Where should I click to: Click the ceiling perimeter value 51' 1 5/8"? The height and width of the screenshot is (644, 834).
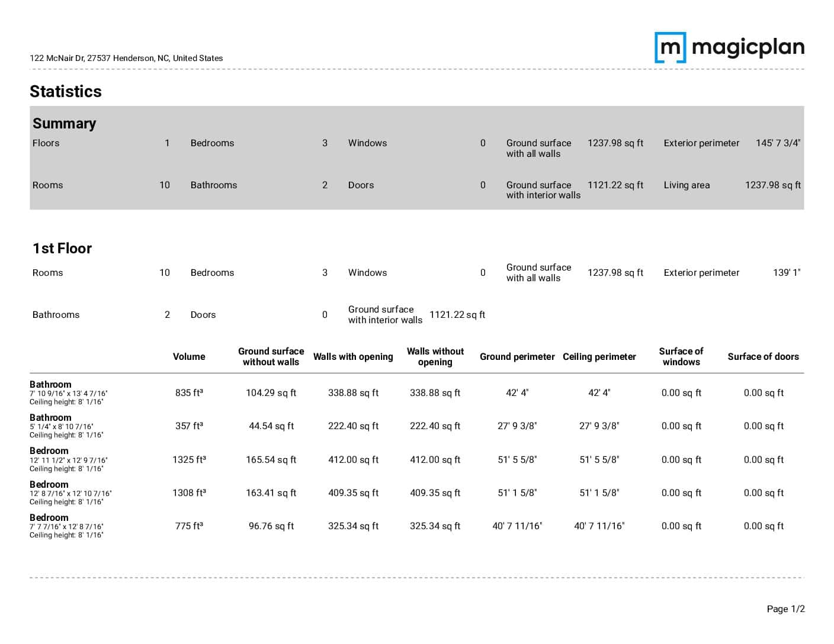pos(599,492)
